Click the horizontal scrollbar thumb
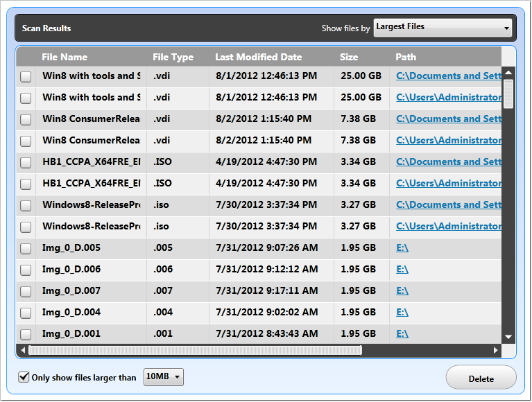532x402 pixels. tap(194, 351)
